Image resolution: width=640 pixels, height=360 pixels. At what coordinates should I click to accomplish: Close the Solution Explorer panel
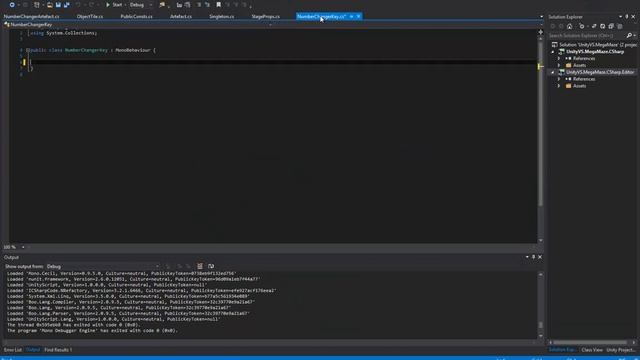[633, 17]
